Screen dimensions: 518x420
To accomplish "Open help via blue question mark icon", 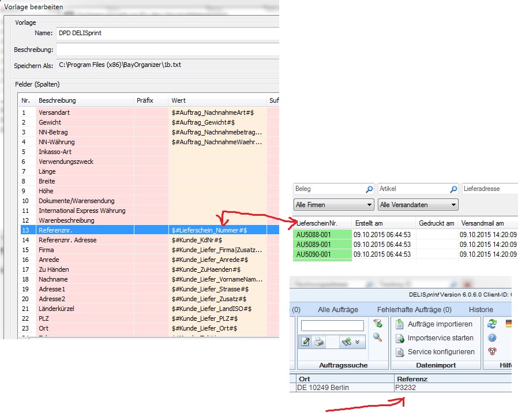I will point(492,338).
